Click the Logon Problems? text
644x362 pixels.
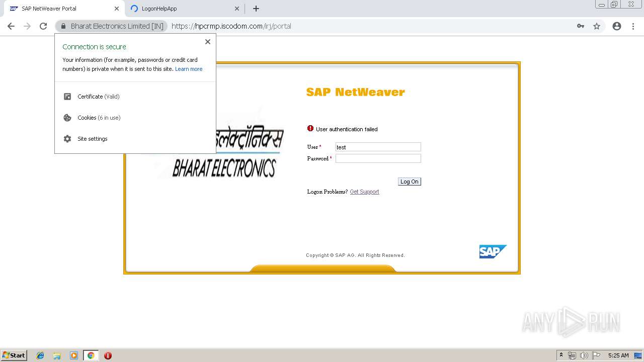point(328,192)
